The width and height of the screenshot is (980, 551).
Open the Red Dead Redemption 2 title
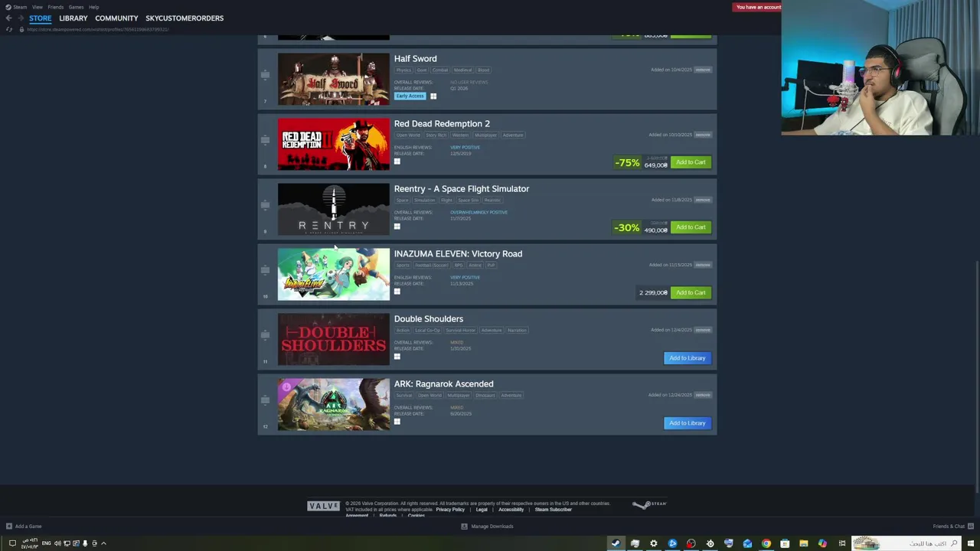click(442, 124)
